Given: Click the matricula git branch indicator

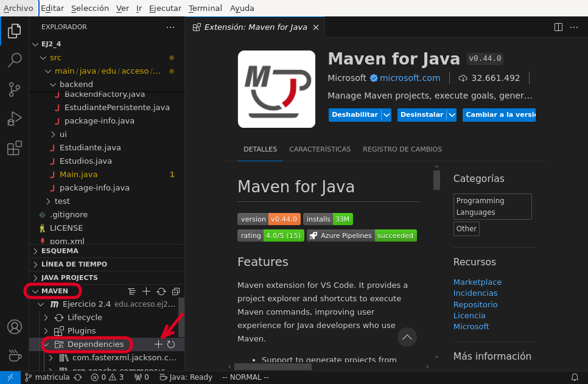Looking at the screenshot, I should [47, 377].
